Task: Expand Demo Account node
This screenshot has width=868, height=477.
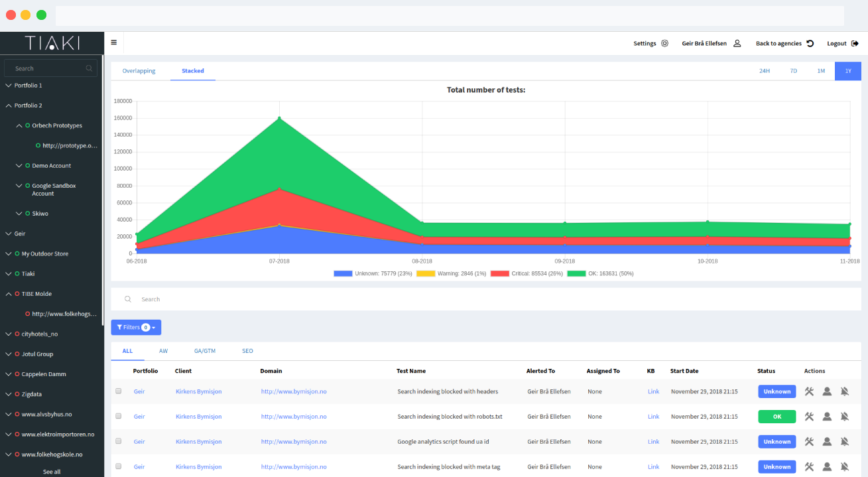Action: (x=19, y=165)
